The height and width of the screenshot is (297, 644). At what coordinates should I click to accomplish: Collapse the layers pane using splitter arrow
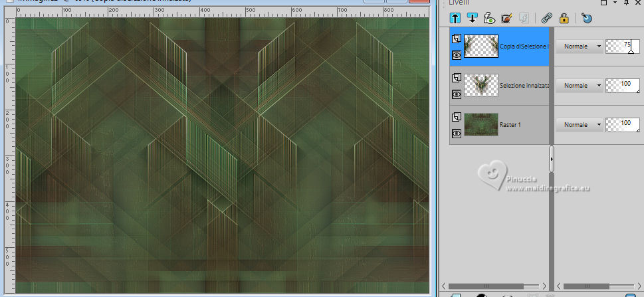[552, 159]
